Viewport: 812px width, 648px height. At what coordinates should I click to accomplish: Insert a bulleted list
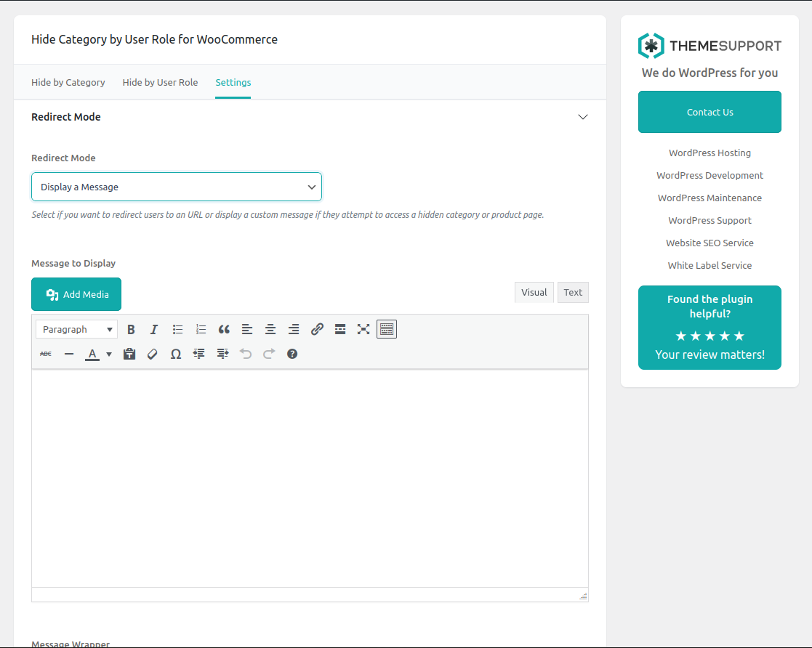click(x=177, y=329)
